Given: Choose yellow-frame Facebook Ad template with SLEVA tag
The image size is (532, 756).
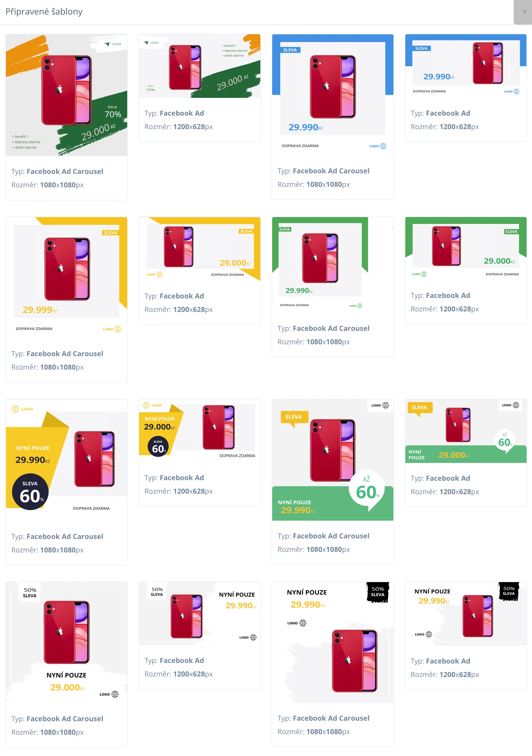Looking at the screenshot, I should pos(199,249).
